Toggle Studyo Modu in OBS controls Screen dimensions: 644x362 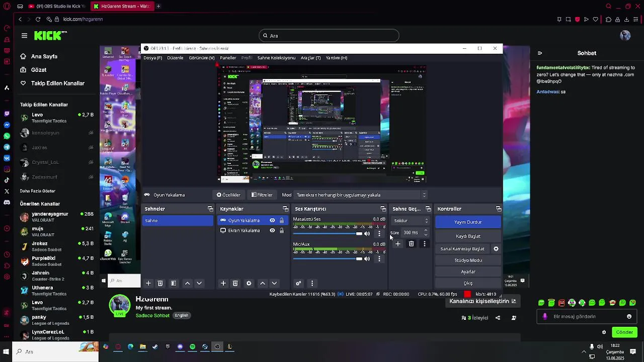(468, 260)
